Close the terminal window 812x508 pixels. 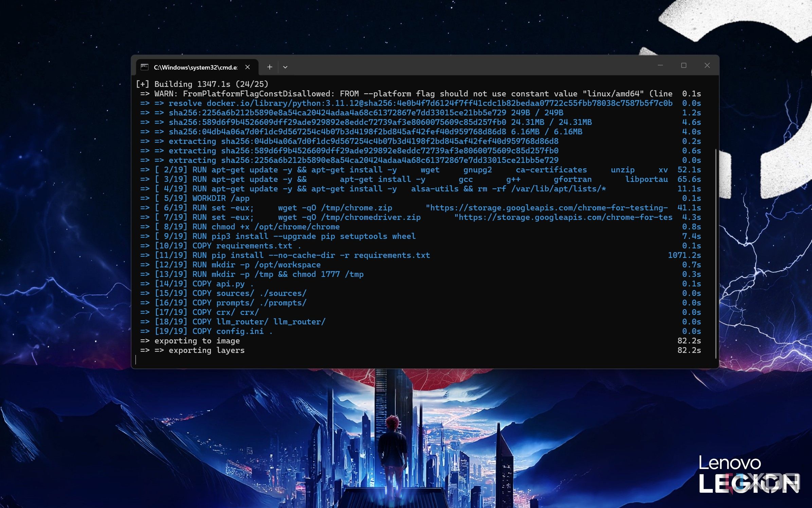(x=707, y=65)
